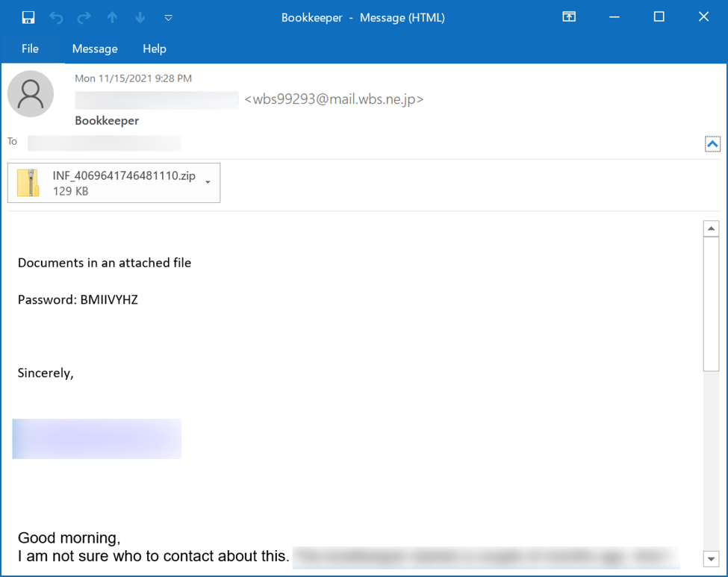Open the File tab
The height and width of the screenshot is (577, 728).
tap(30, 49)
